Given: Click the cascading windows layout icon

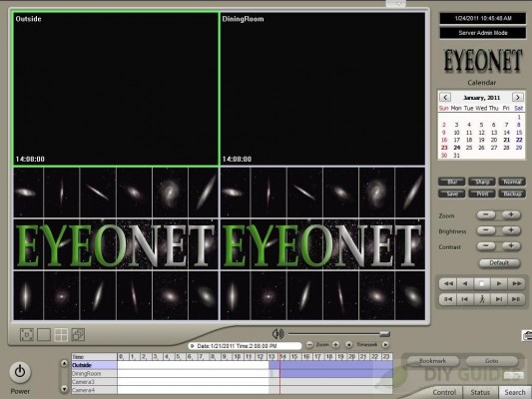Looking at the screenshot, I should click(x=78, y=335).
